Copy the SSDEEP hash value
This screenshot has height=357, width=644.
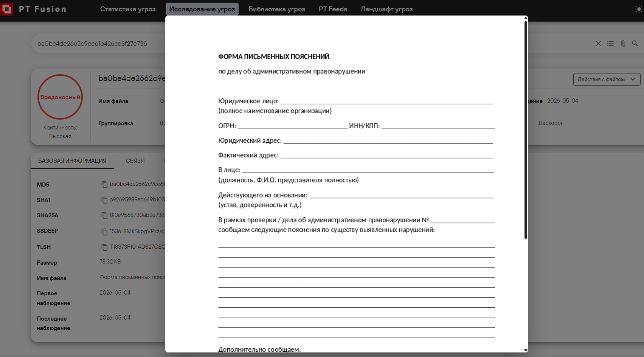104,231
